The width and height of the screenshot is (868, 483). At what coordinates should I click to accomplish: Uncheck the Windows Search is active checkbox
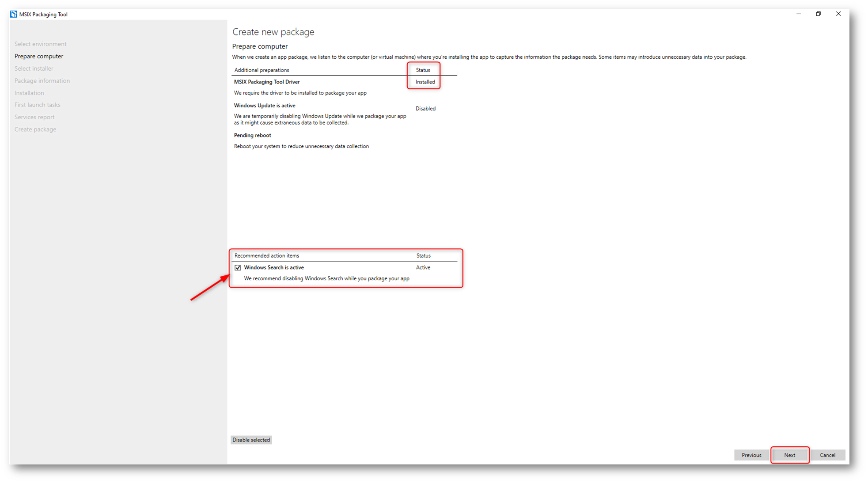click(238, 268)
